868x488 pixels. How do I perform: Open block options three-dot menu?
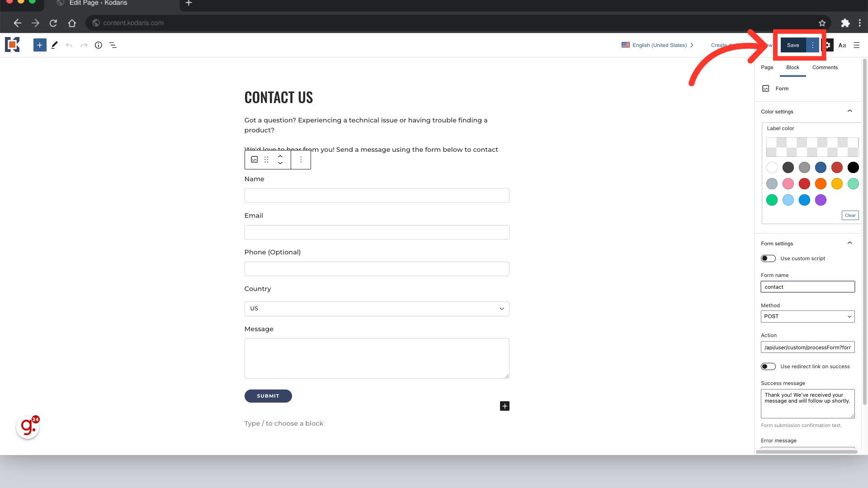pos(301,160)
